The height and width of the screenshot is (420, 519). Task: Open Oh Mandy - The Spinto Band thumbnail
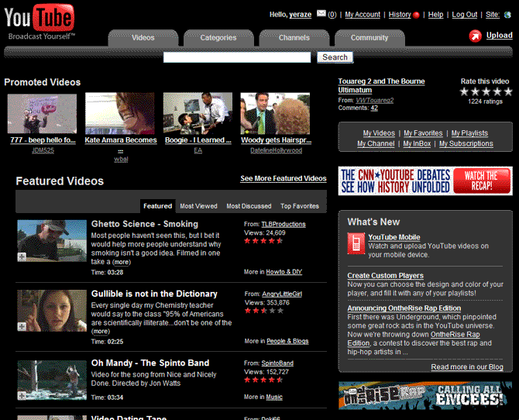coord(52,380)
